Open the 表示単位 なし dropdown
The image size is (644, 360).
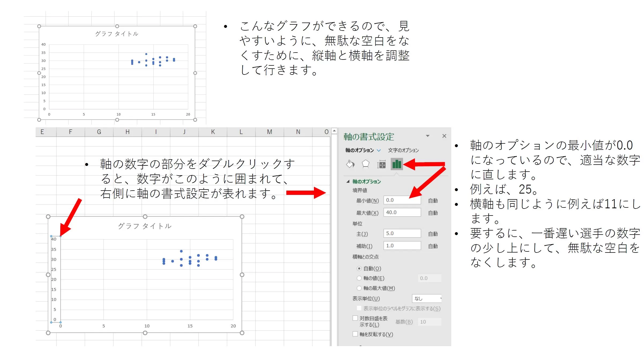tap(427, 298)
